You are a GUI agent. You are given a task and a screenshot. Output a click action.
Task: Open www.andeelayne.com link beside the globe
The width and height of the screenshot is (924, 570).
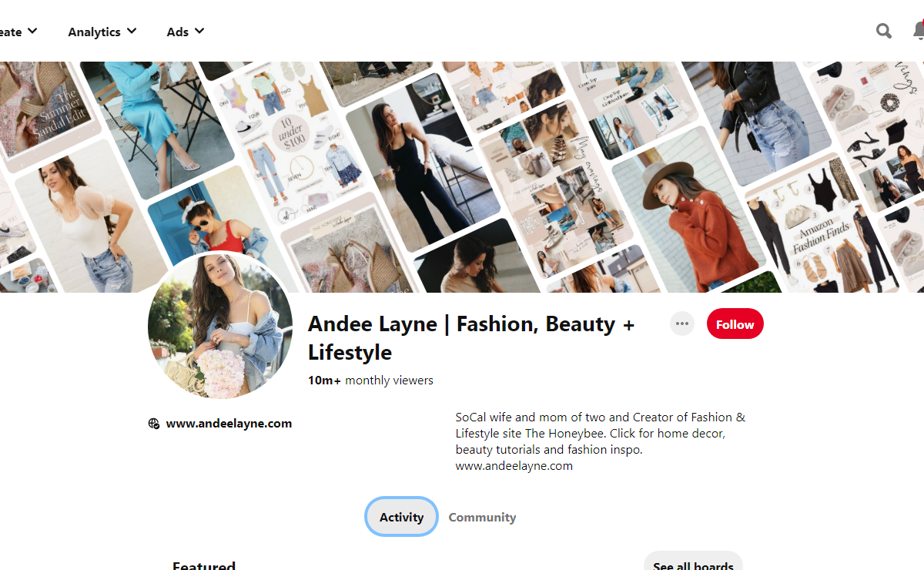pos(229,424)
